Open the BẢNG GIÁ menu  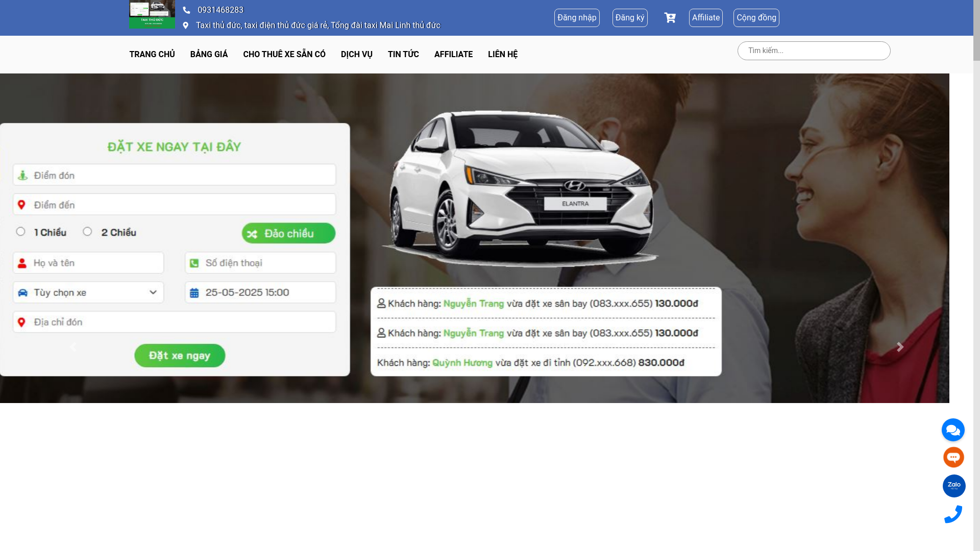tap(209, 55)
